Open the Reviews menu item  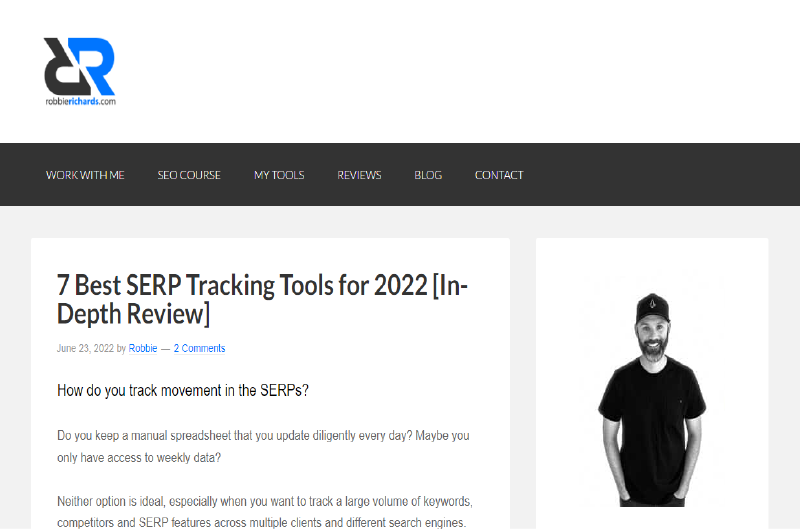tap(359, 175)
